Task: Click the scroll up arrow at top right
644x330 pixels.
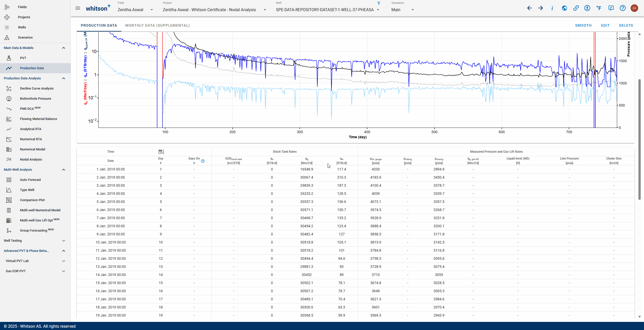Action: coord(639,34)
